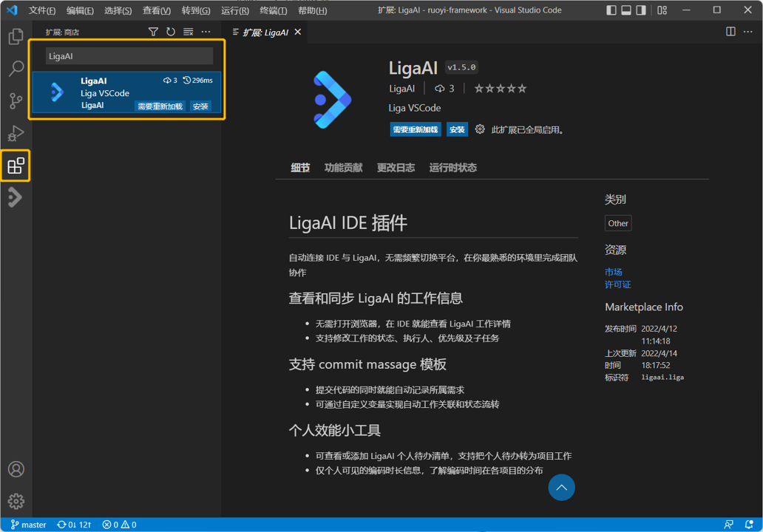The width and height of the screenshot is (763, 532).
Task: Click the LigaAI search input field
Action: click(x=129, y=55)
